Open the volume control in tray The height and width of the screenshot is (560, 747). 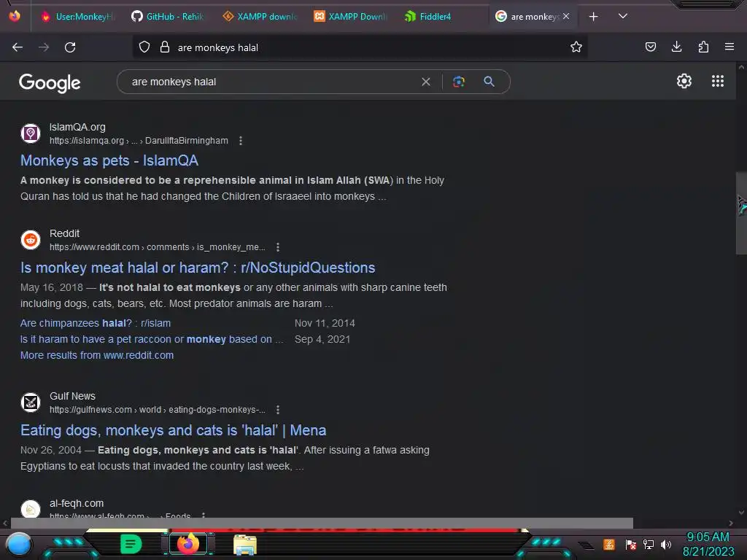click(x=666, y=544)
